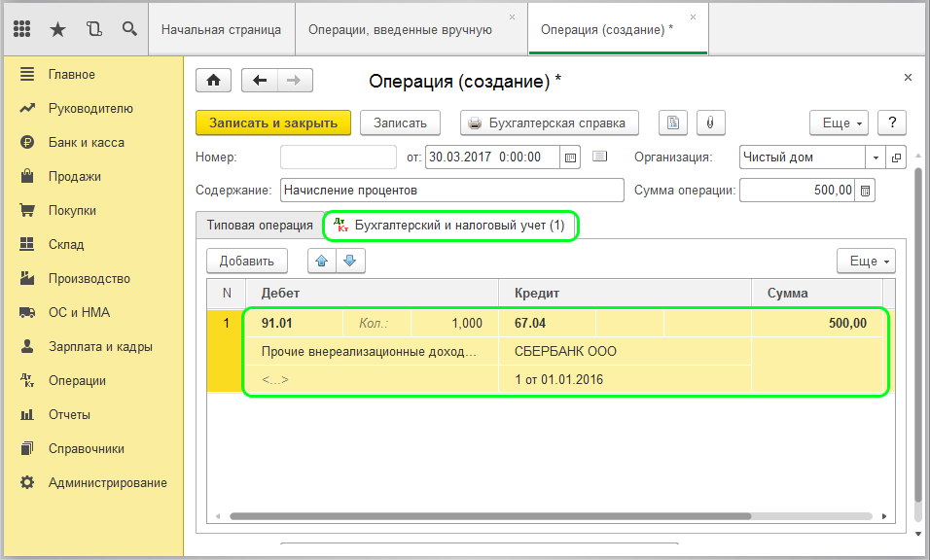Attach files with paperclip icon
Screen dimensions: 930x560
click(710, 122)
